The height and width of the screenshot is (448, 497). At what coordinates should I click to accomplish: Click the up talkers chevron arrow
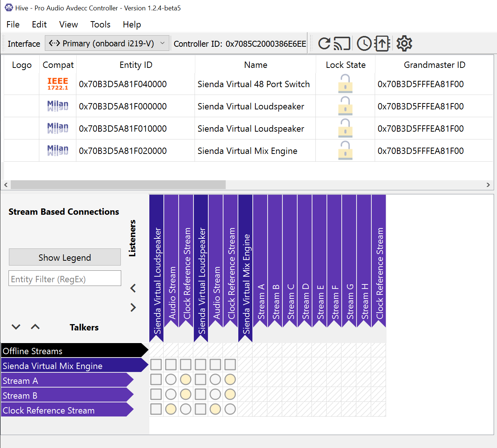[x=35, y=327]
